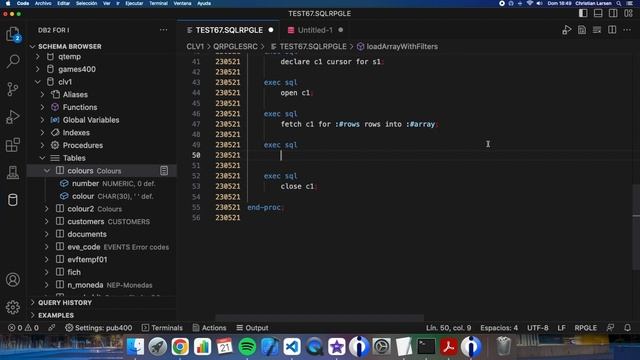The height and width of the screenshot is (360, 640).
Task: Click the RPGLE language mode indicator
Action: click(586, 328)
